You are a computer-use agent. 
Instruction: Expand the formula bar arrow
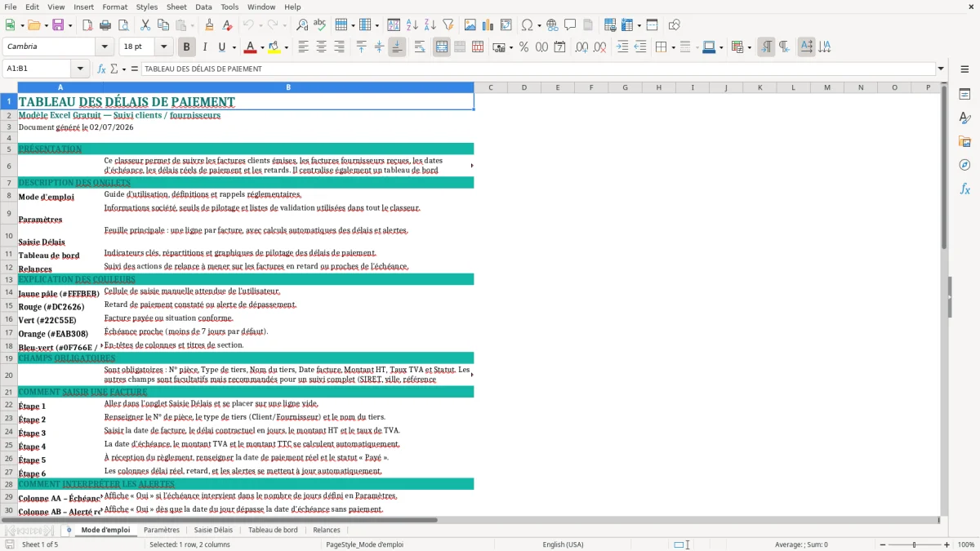click(941, 69)
